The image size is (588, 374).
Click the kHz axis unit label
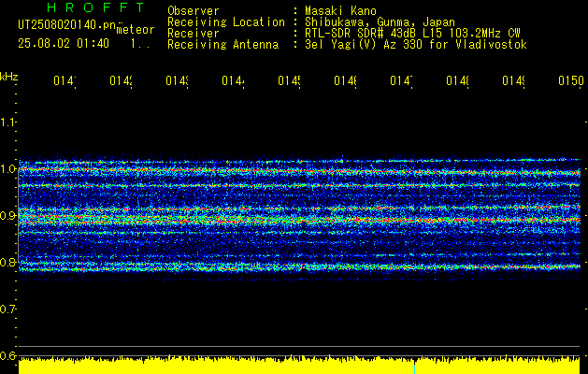click(8, 77)
